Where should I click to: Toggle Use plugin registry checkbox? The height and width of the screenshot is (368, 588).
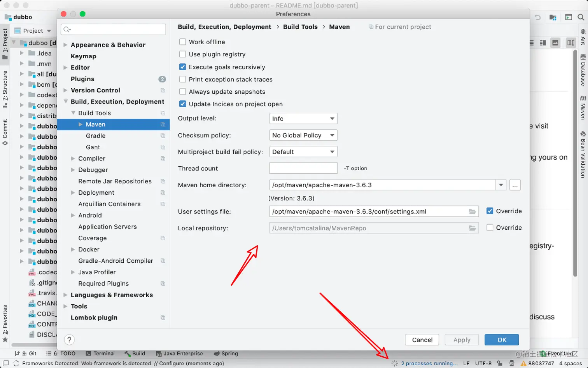182,54
